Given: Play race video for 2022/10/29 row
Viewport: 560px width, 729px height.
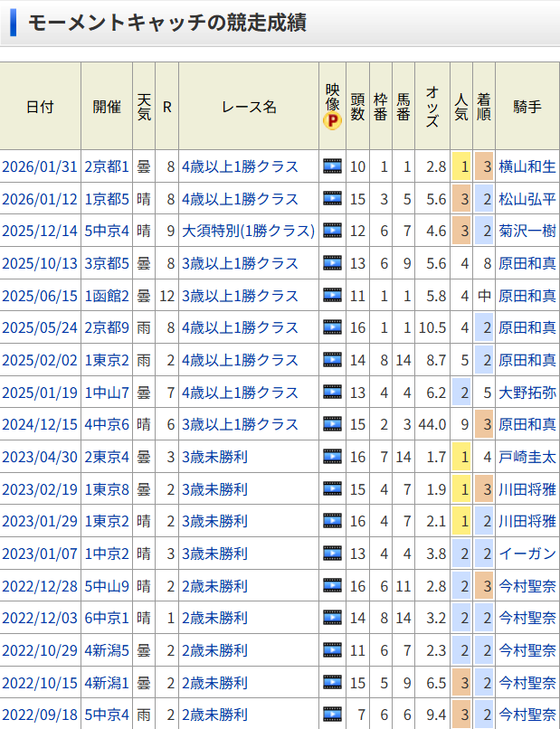Looking at the screenshot, I should 332,650.
